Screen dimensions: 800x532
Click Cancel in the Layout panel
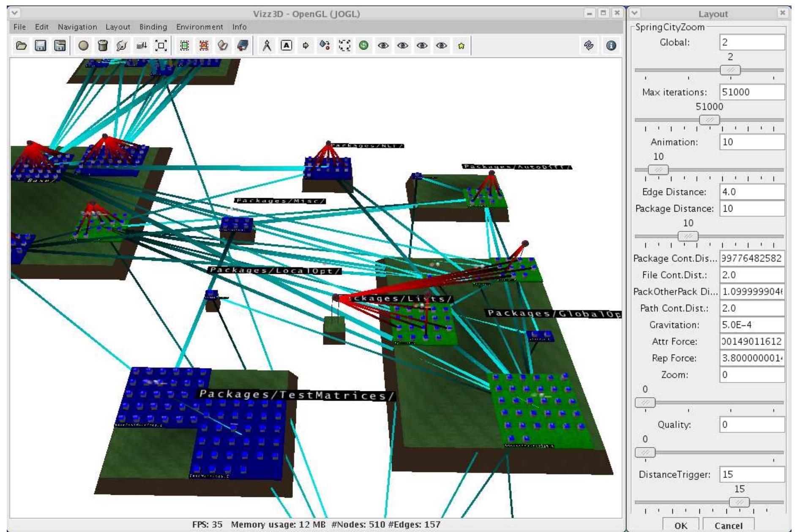[729, 525]
